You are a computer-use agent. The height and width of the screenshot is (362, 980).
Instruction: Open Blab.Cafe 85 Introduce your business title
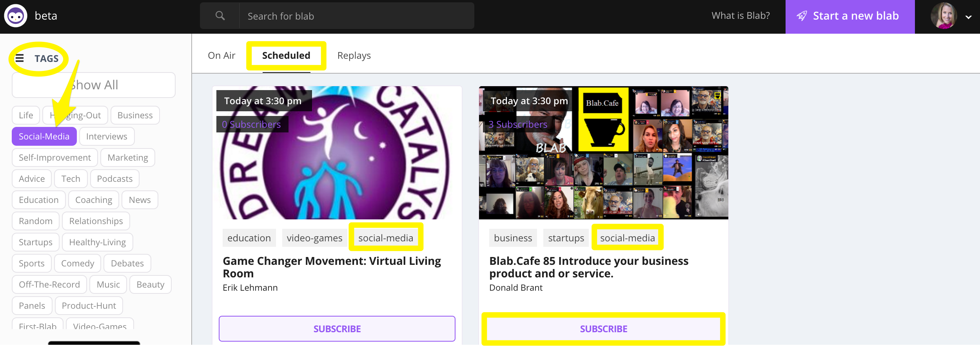(x=589, y=267)
